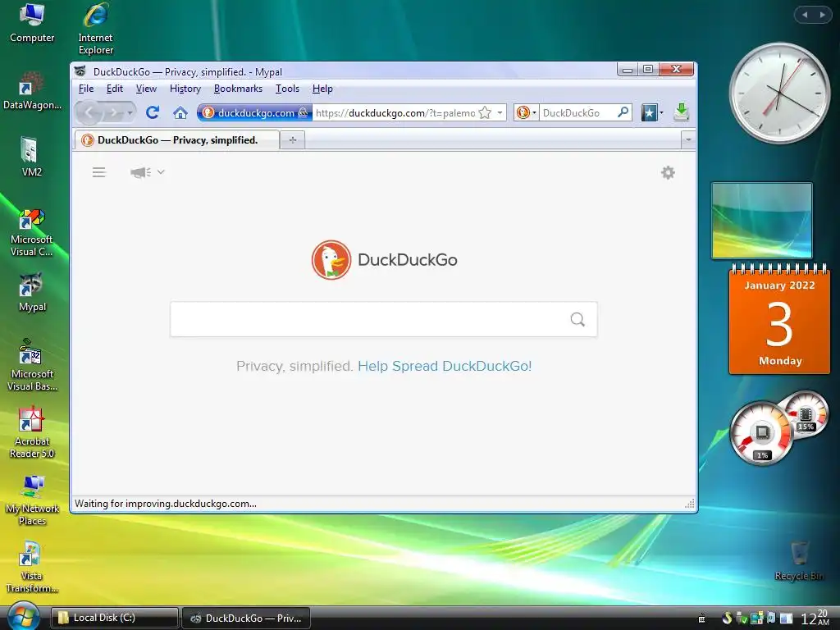840x630 pixels.
Task: Open the Vista Transformation shortcut
Action: [x=32, y=568]
